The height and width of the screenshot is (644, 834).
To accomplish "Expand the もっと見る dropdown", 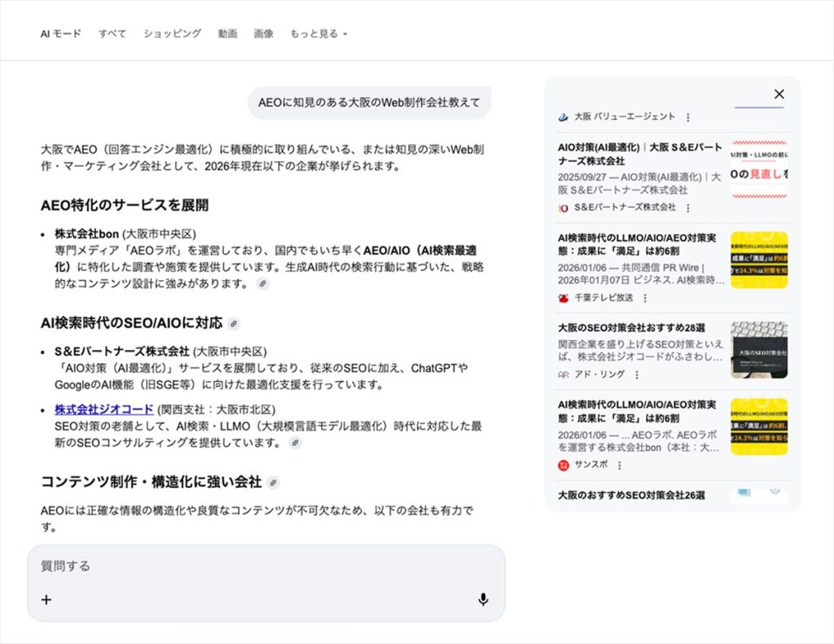I will pyautogui.click(x=318, y=34).
